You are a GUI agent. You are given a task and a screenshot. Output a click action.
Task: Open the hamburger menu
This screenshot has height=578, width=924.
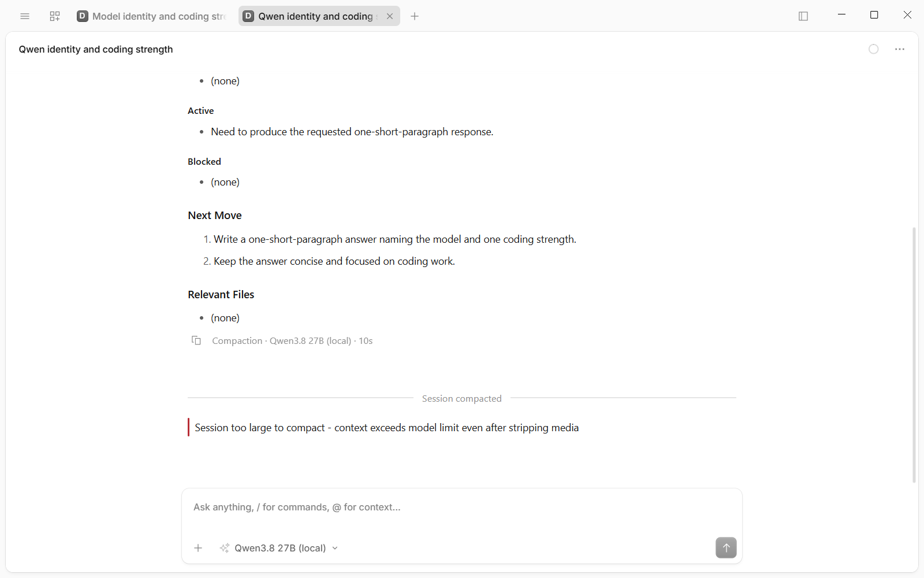click(25, 16)
